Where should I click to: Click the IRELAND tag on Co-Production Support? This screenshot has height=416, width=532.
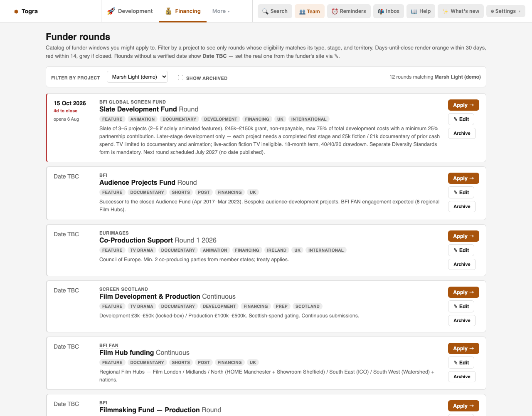(x=276, y=250)
